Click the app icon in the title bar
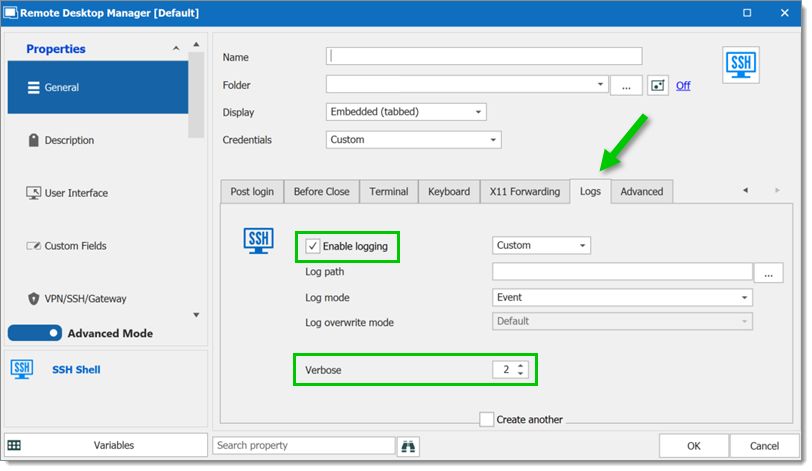This screenshot has height=471, width=812. point(10,12)
